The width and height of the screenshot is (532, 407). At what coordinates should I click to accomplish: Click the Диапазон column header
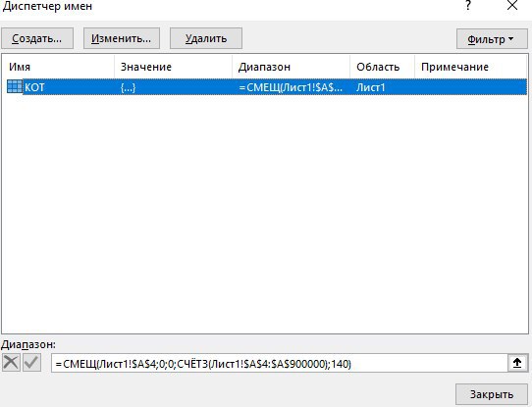tap(292, 67)
